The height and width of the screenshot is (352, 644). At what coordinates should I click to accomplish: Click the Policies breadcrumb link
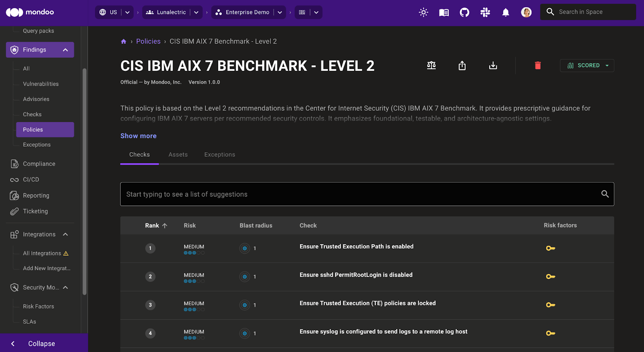click(148, 41)
